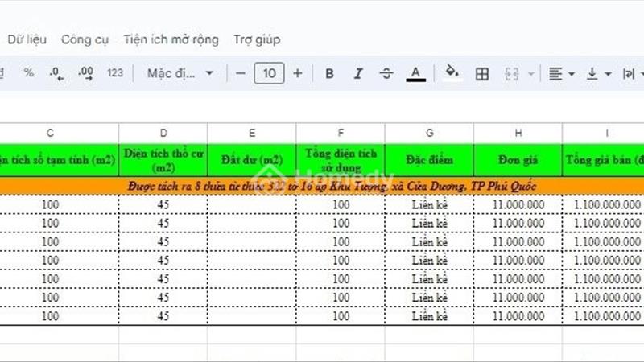644x362 pixels.
Task: Expand merge cells dropdown arrow
Action: click(x=531, y=74)
